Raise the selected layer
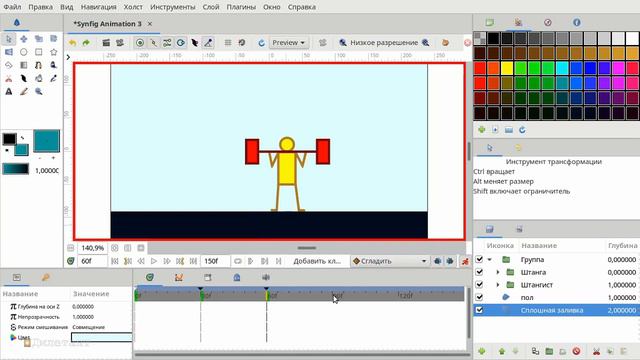Image resolution: width=640 pixels, height=360 pixels. pos(502,351)
